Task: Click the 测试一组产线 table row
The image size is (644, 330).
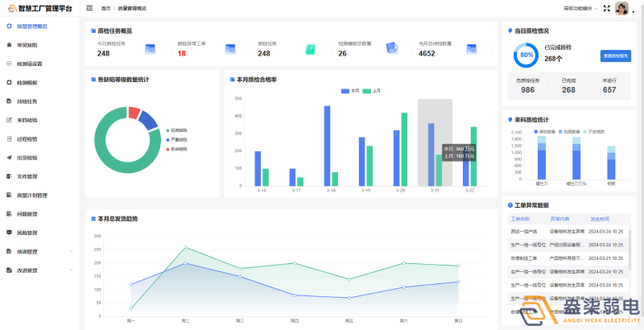Action: 568,232
